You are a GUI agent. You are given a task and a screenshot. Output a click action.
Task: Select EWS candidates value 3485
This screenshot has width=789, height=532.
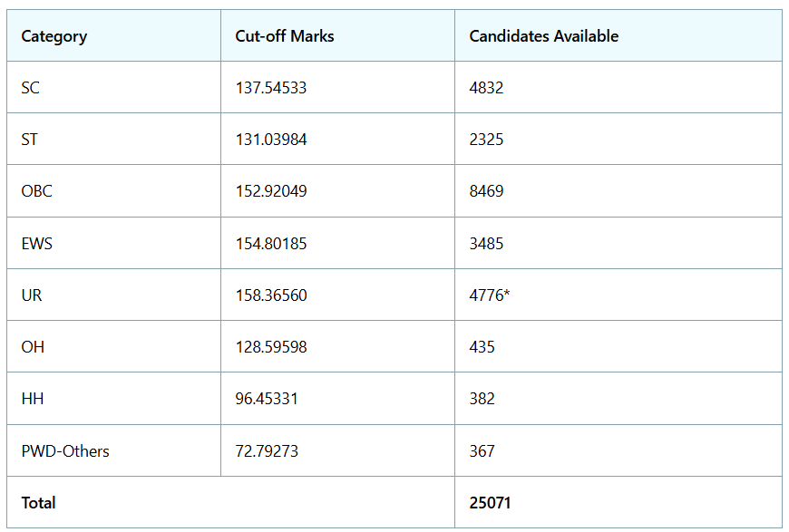(x=486, y=244)
